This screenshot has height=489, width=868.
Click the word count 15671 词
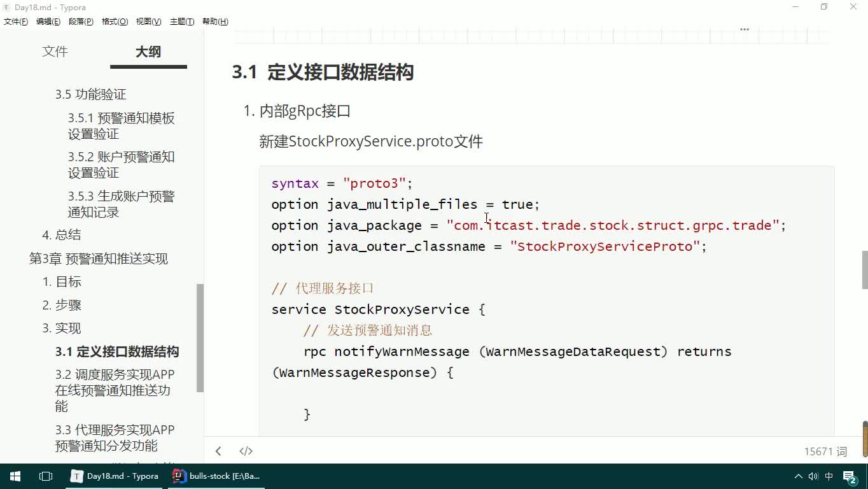(x=825, y=451)
